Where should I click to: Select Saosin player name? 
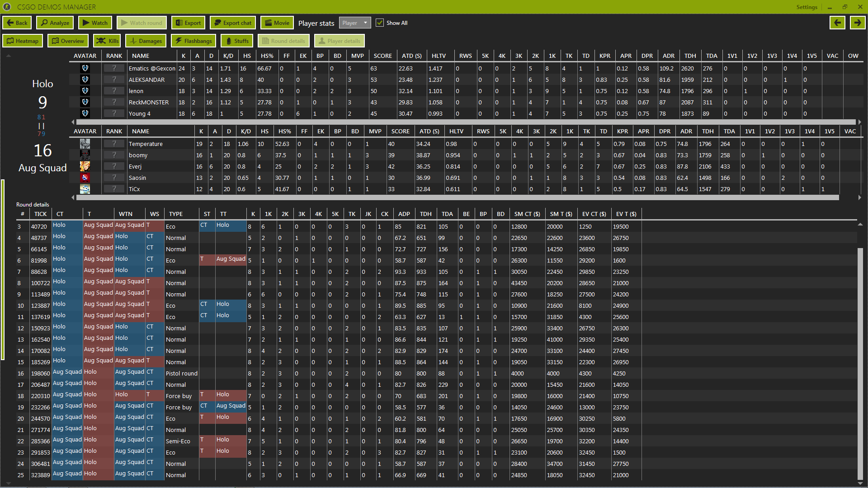click(x=137, y=178)
